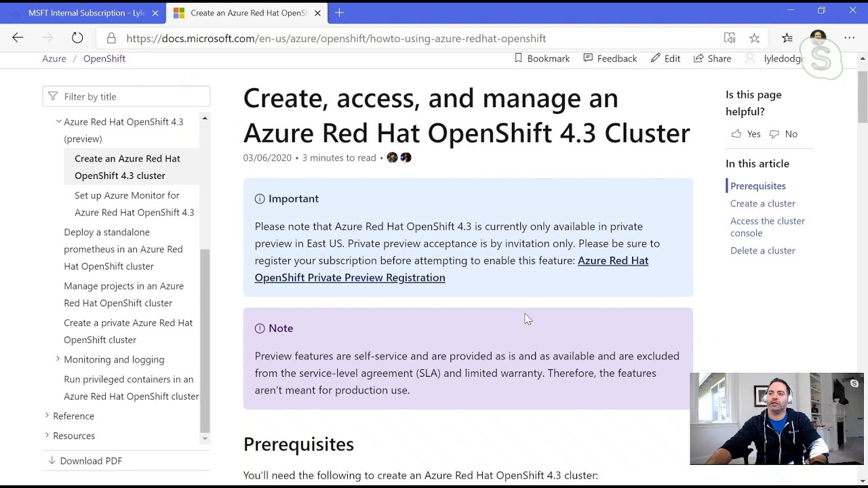
Task: Expand the Monitoring and logging node
Action: (x=58, y=359)
